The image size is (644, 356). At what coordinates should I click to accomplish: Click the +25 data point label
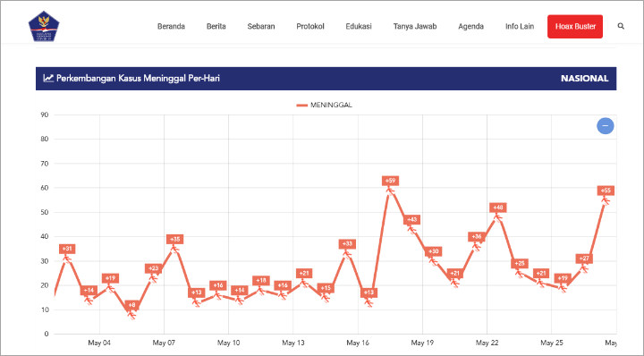(520, 264)
